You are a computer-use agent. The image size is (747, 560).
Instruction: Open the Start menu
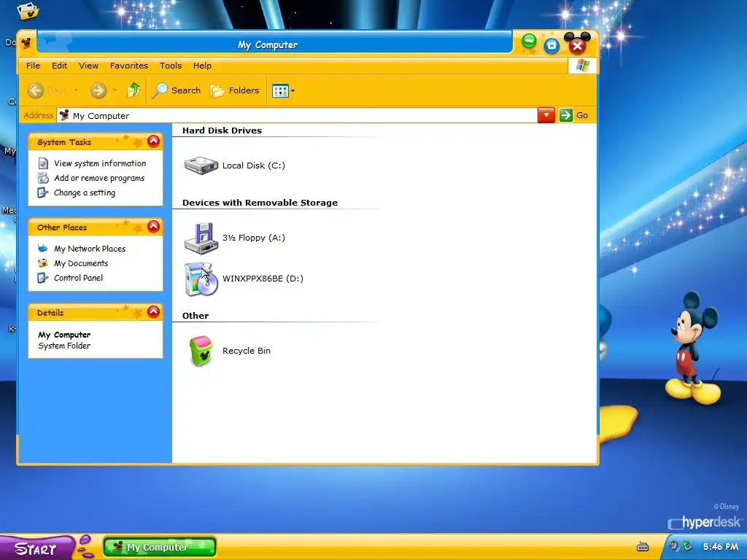point(36,548)
